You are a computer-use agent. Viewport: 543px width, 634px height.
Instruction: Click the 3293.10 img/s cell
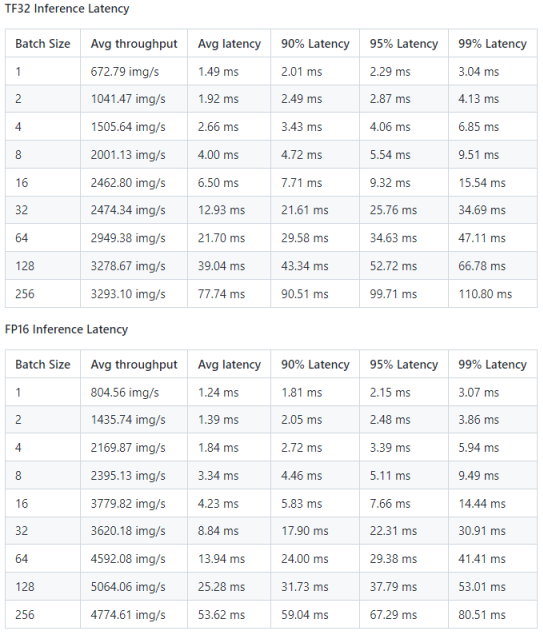[134, 294]
